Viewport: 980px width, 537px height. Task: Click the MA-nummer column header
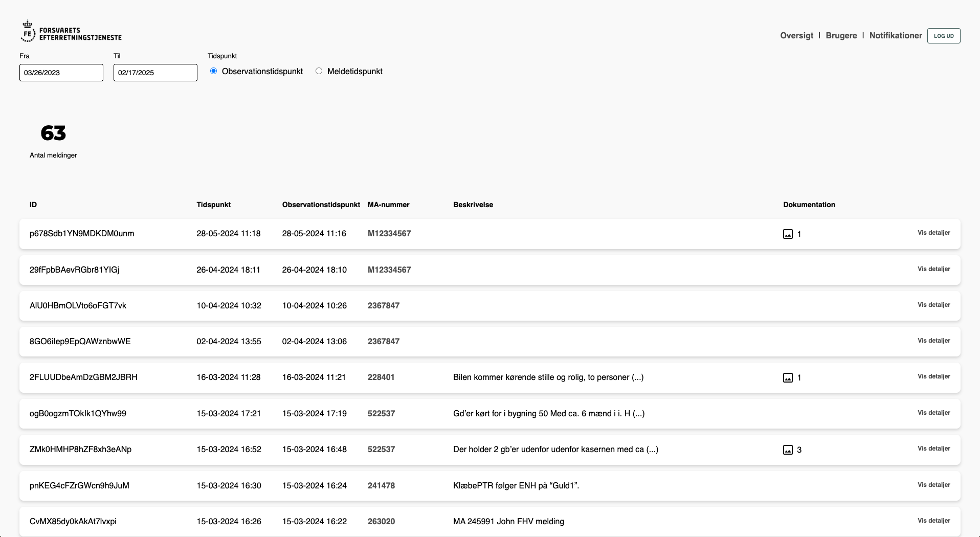tap(389, 205)
